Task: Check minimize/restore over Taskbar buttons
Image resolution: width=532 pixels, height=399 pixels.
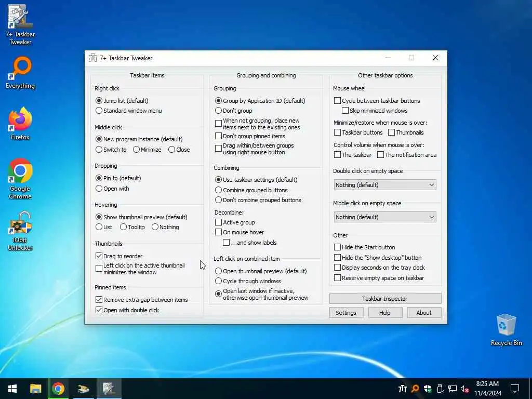Action: [337, 132]
